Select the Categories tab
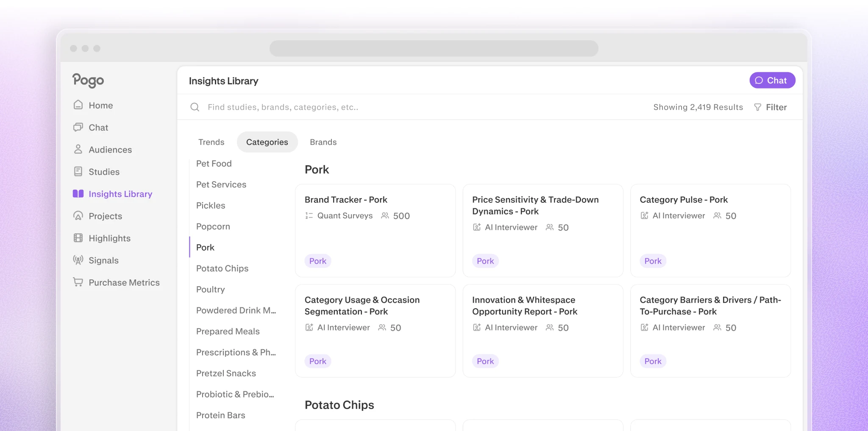This screenshot has width=868, height=431. (267, 142)
